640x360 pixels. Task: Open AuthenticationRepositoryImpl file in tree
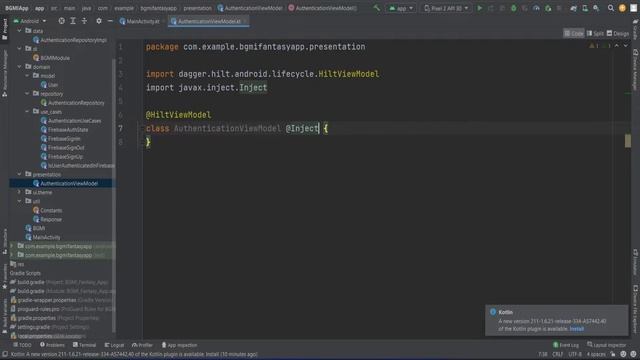(70, 40)
